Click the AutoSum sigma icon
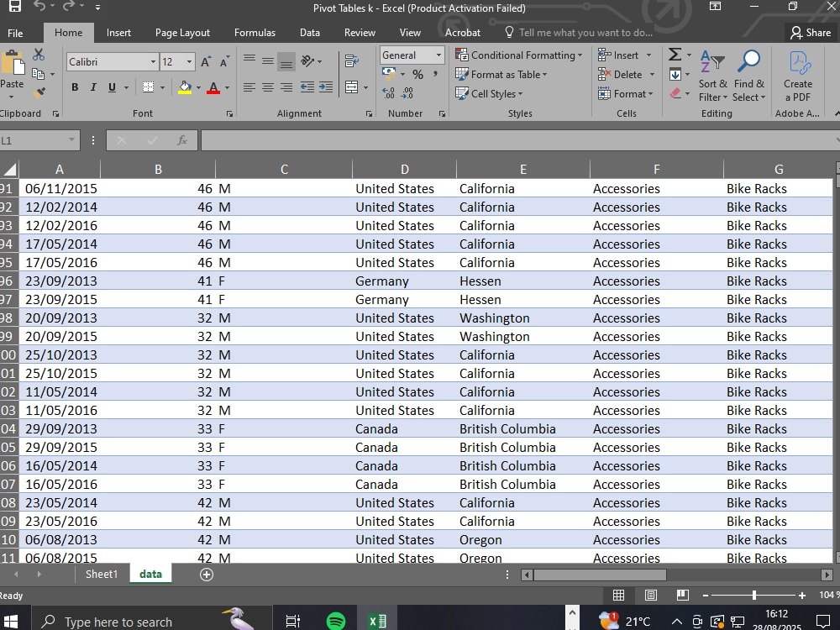The height and width of the screenshot is (630, 840). [675, 55]
